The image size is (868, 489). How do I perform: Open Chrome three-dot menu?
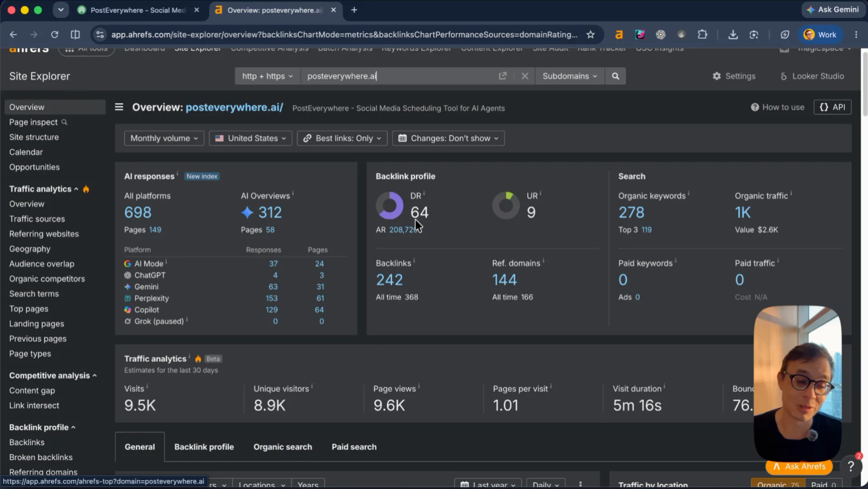tap(856, 34)
